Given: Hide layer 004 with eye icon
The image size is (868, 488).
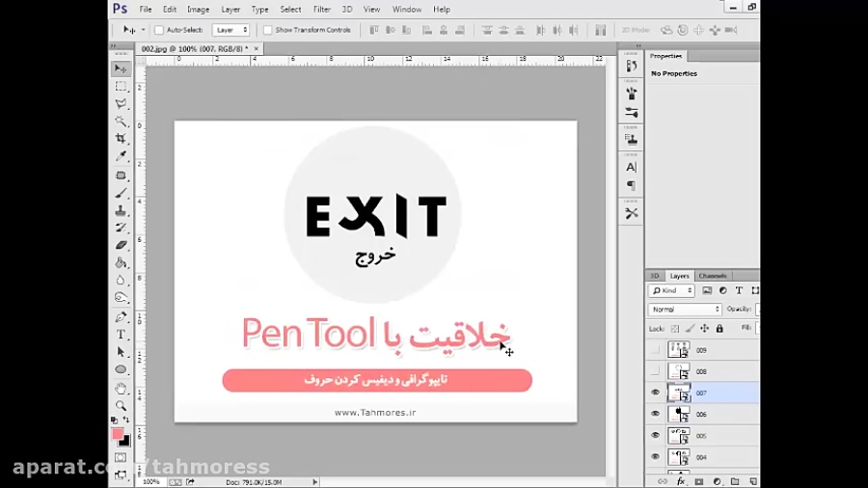Looking at the screenshot, I should click(656, 457).
